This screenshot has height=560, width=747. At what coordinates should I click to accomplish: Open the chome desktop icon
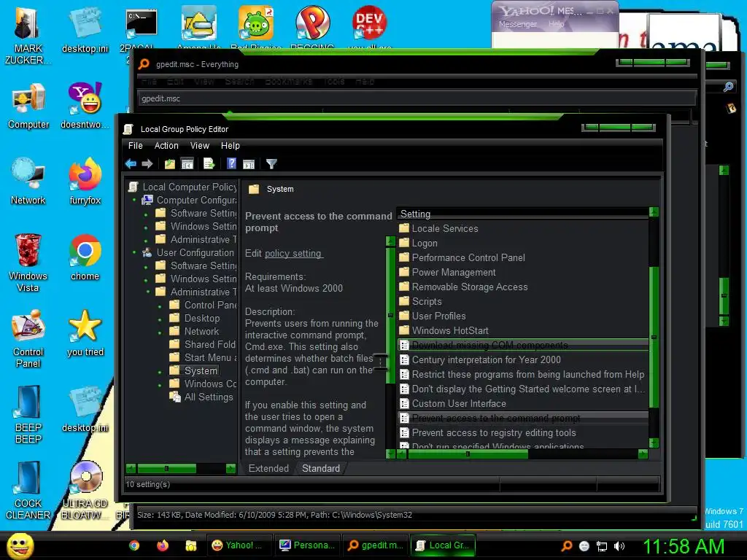coord(85,258)
